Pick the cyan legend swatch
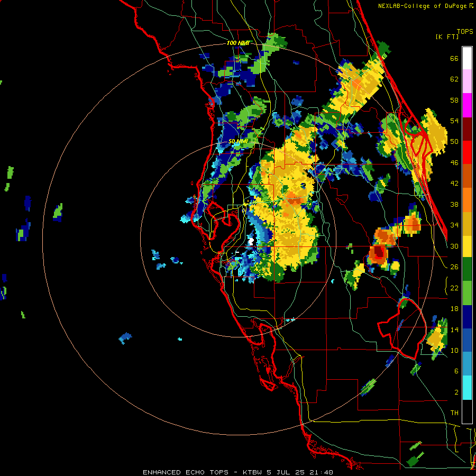 point(467,388)
